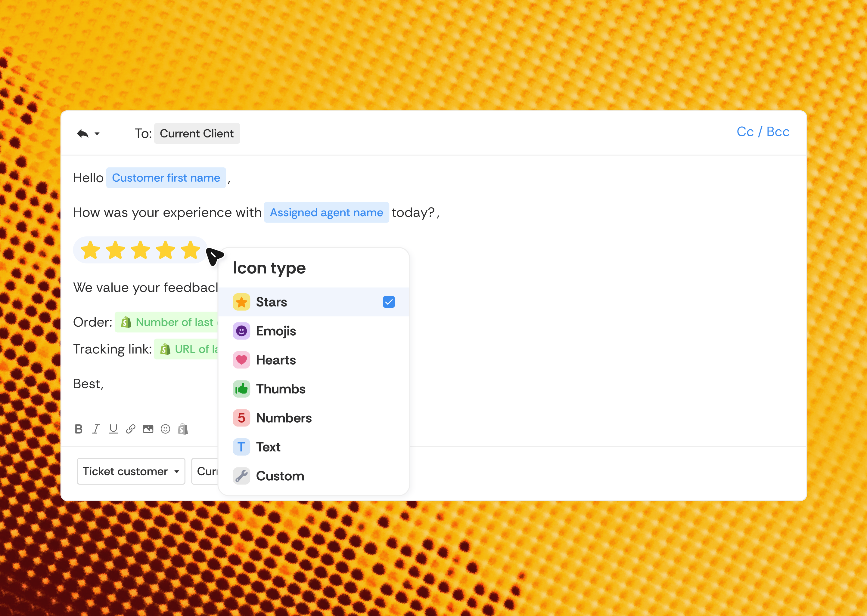The width and height of the screenshot is (867, 616).
Task: Click the Shopify bag toolbar icon
Action: [x=183, y=429]
